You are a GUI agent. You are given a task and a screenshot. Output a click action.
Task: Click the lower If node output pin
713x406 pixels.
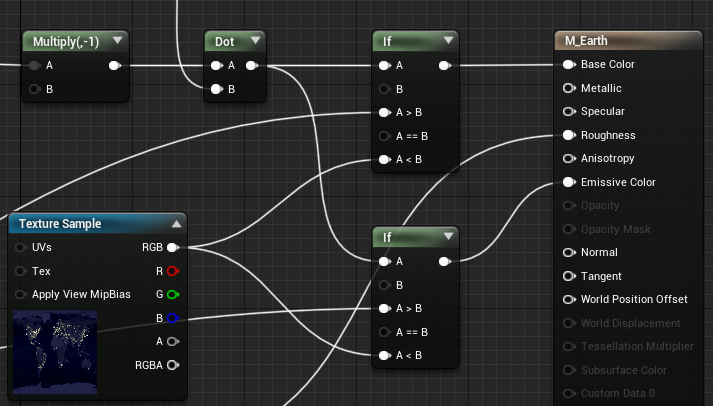(x=445, y=261)
